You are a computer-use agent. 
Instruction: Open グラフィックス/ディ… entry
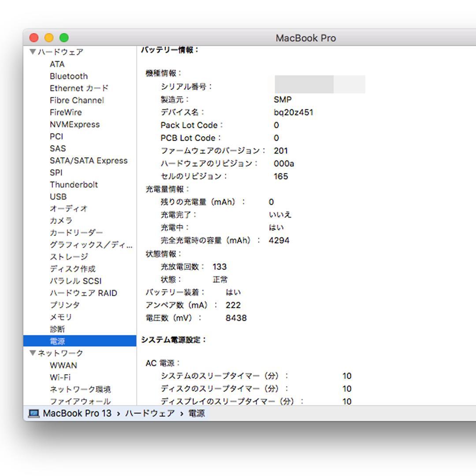[x=91, y=245]
